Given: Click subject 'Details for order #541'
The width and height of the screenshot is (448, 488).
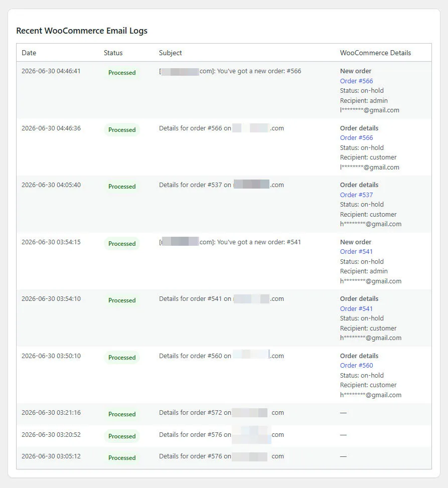Looking at the screenshot, I should tap(191, 299).
